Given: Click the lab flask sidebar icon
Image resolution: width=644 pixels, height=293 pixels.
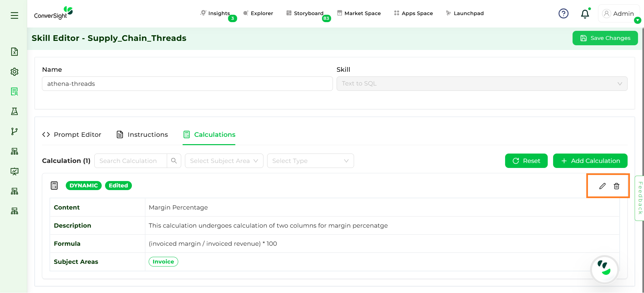Looking at the screenshot, I should click(x=14, y=111).
